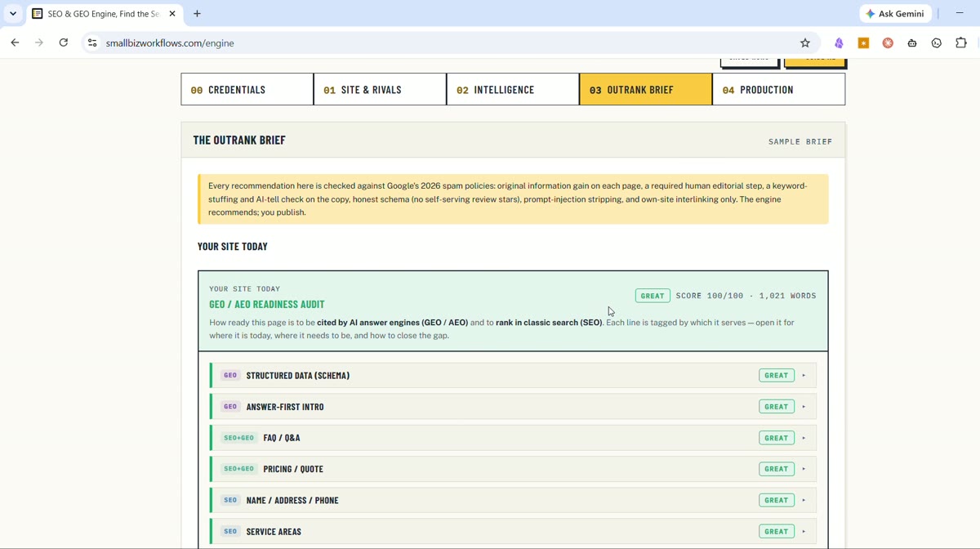Click the red round extension icon
Screen dimensions: 980x549
(x=888, y=43)
